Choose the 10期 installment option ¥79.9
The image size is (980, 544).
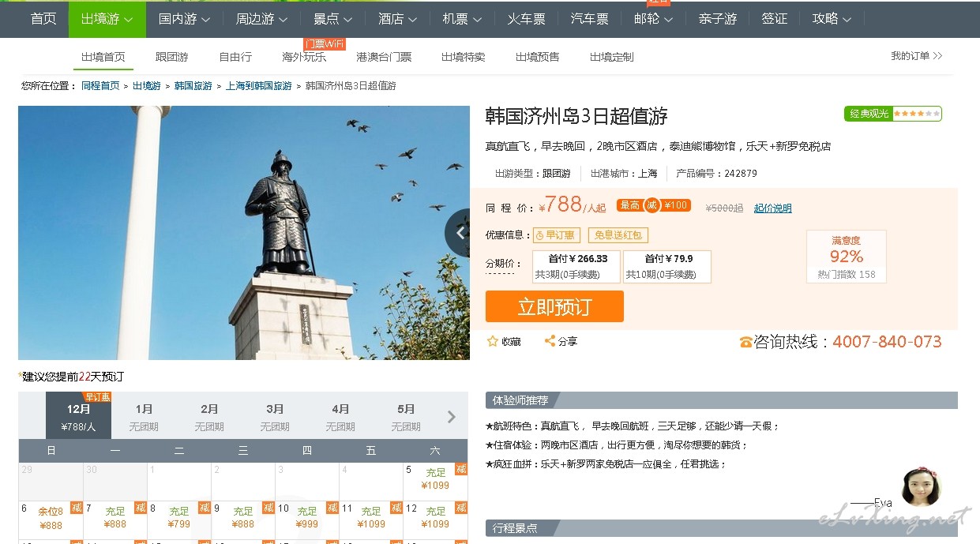point(667,267)
